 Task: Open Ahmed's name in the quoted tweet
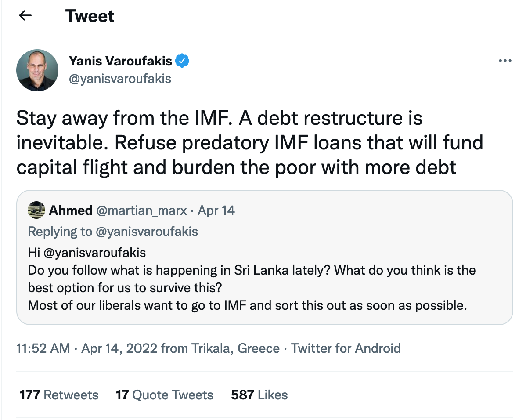point(70,210)
